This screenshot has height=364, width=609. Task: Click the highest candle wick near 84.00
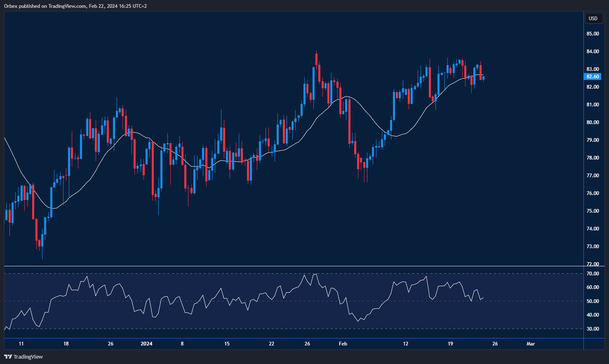pos(316,54)
